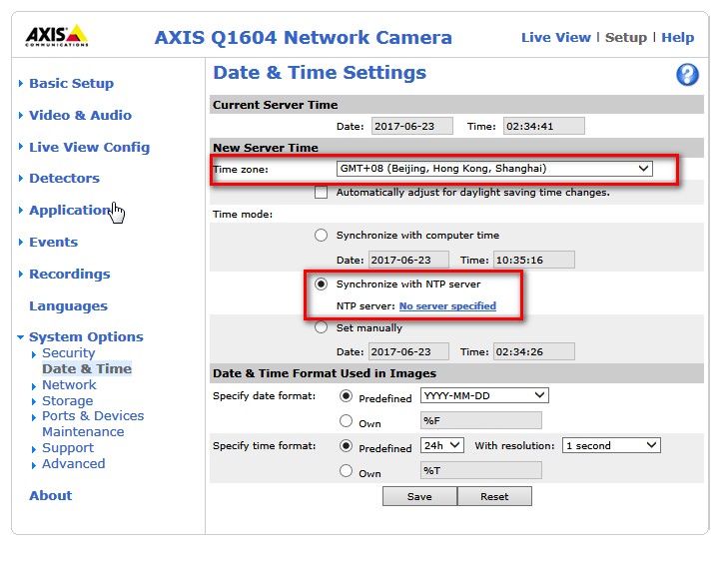Select Predefined date format option
This screenshot has height=567, width=728.
tap(346, 396)
